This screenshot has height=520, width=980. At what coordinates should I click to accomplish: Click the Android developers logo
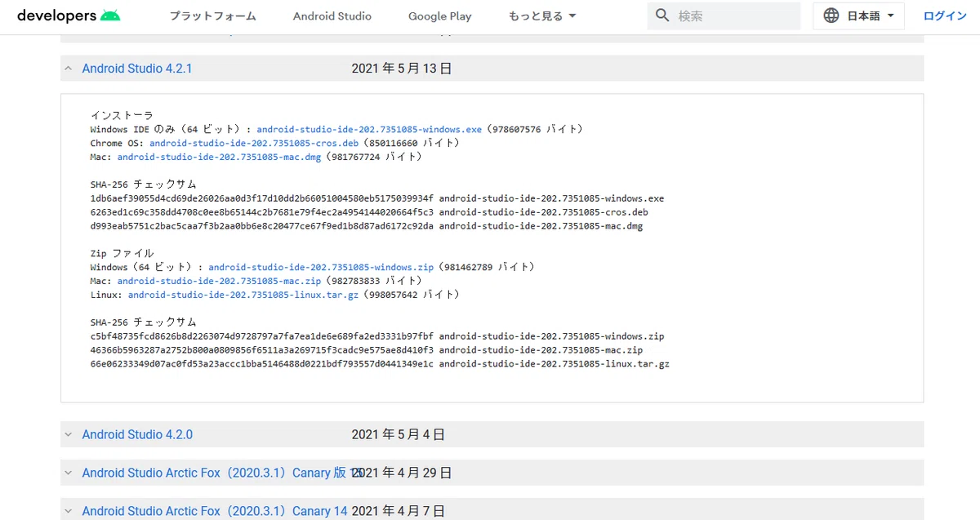coord(69,16)
